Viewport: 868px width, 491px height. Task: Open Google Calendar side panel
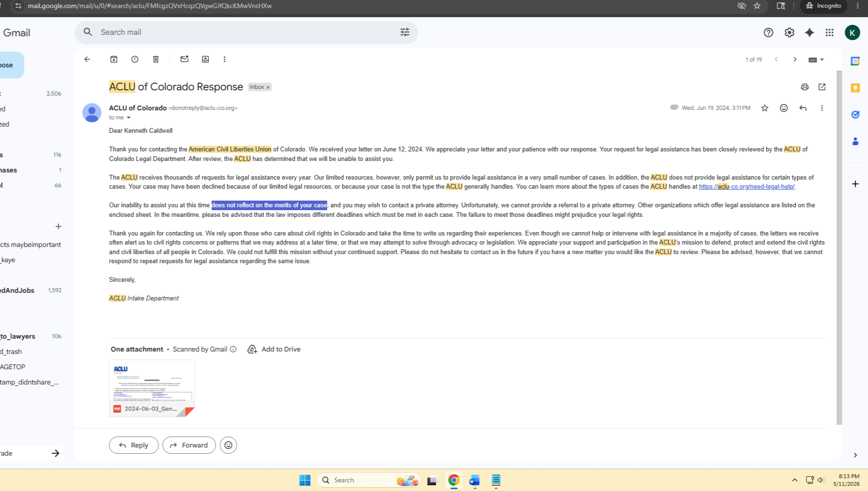855,61
